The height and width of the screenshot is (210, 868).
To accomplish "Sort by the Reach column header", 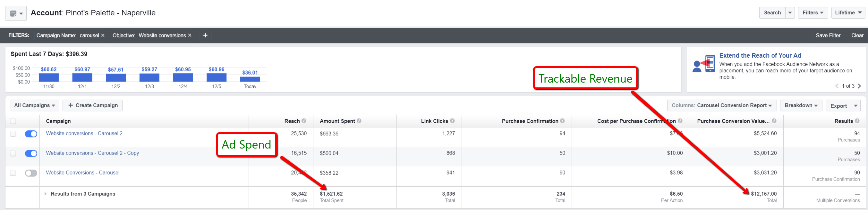I will point(292,121).
